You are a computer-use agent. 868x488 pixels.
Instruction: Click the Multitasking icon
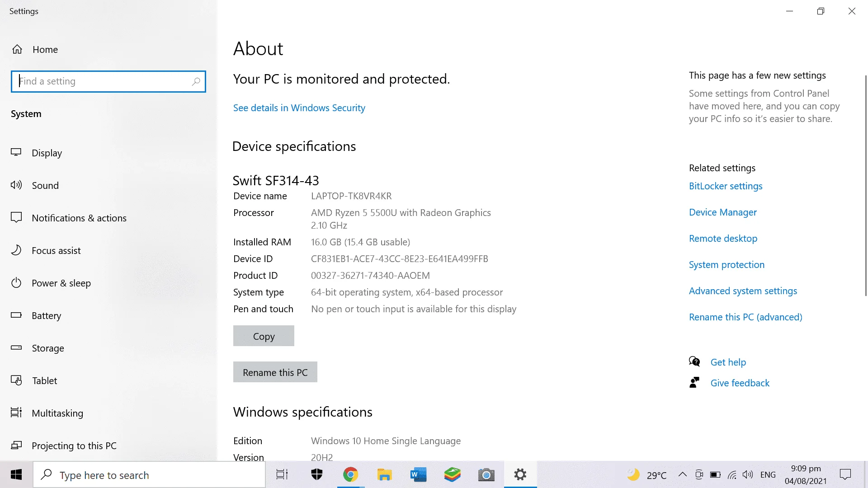pos(16,413)
